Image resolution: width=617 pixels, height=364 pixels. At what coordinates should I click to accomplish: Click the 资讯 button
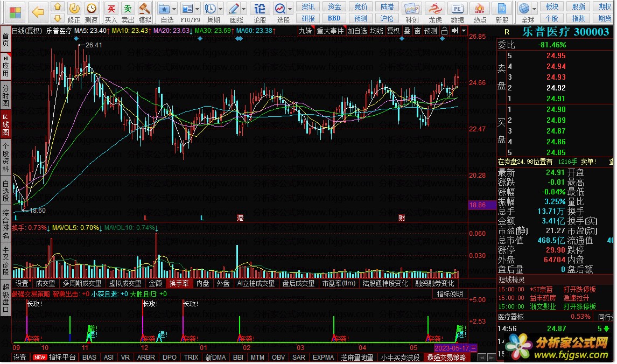pyautogui.click(x=308, y=6)
